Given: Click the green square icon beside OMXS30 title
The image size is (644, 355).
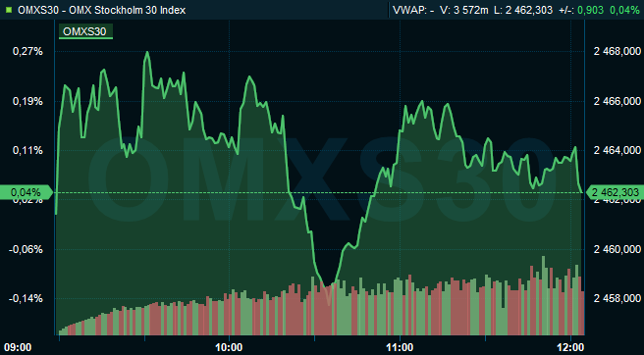Looking at the screenshot, I should (x=9, y=10).
